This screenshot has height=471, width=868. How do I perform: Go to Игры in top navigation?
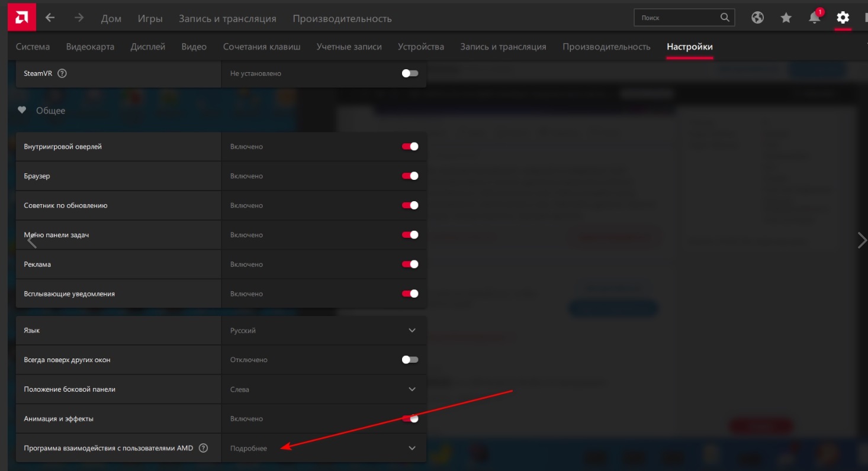(x=150, y=18)
